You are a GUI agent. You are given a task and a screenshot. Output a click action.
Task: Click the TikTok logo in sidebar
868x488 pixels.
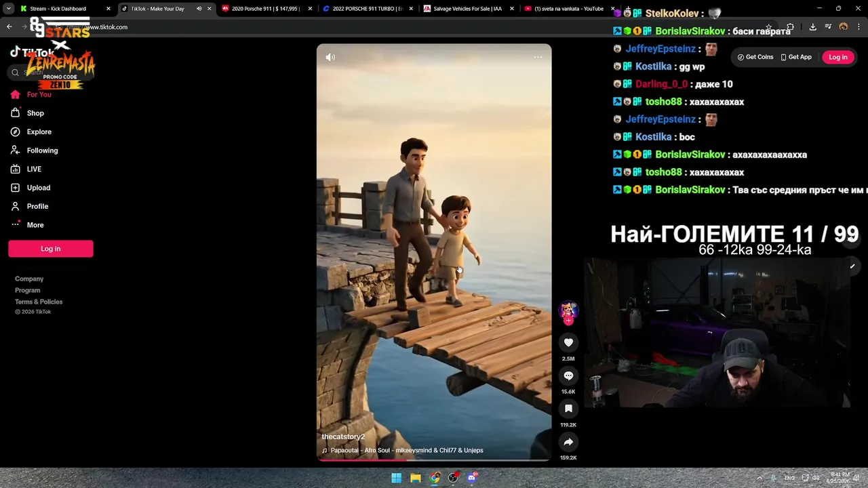32,52
